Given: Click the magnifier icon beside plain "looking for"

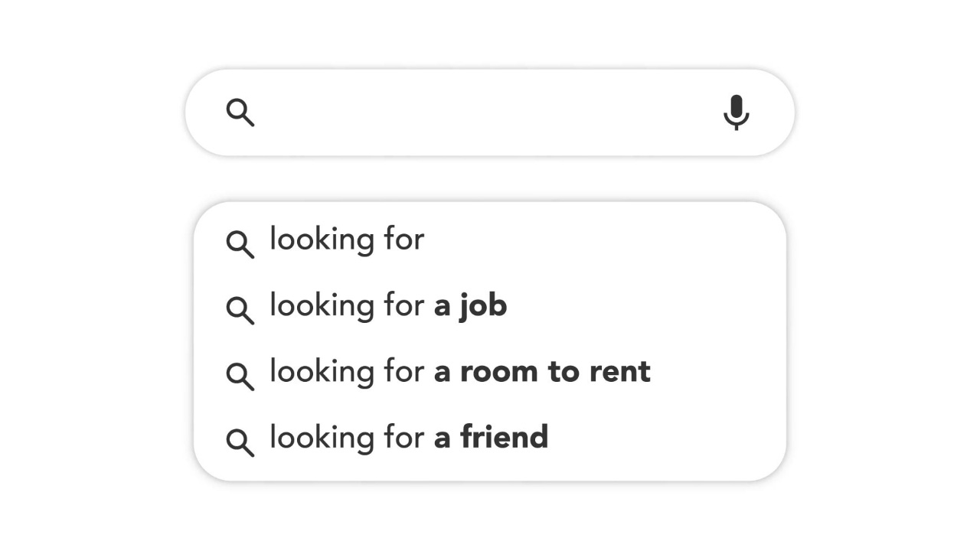Looking at the screenshot, I should pyautogui.click(x=240, y=245).
